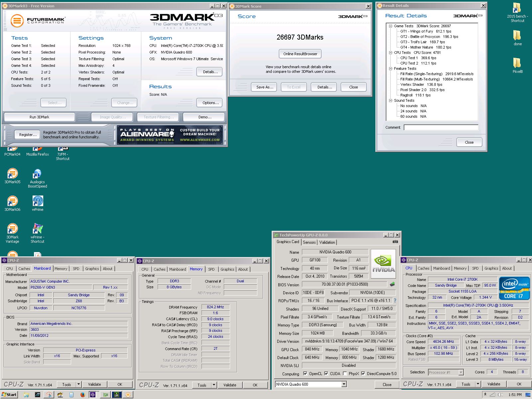Toggle the CUDA checkbox in GPU-Z
The width and height of the screenshot is (532, 399).
(326, 373)
